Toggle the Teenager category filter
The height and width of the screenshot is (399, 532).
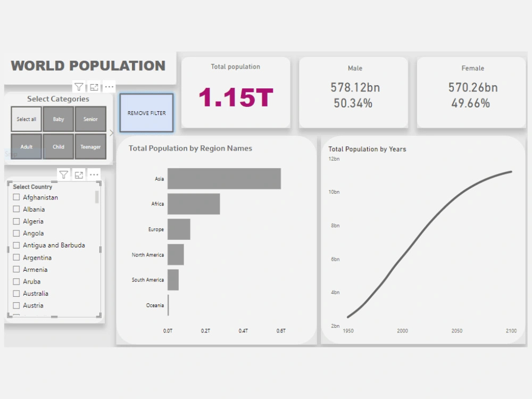click(90, 146)
